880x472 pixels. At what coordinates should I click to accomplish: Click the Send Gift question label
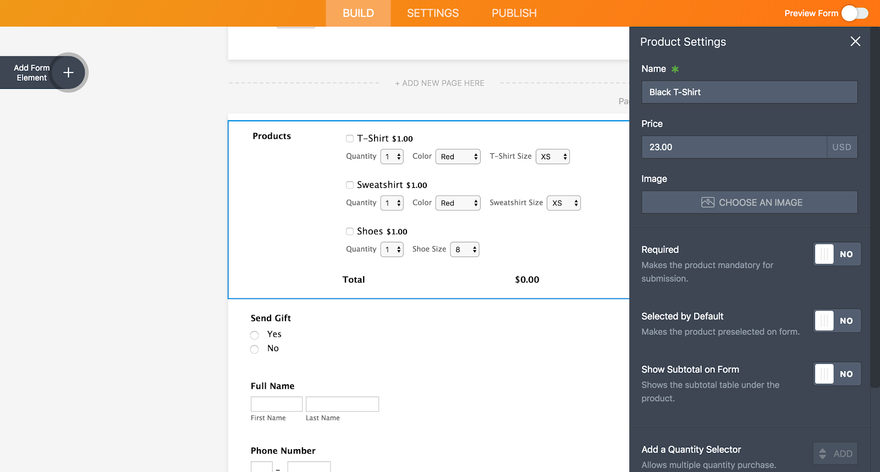coord(271,318)
